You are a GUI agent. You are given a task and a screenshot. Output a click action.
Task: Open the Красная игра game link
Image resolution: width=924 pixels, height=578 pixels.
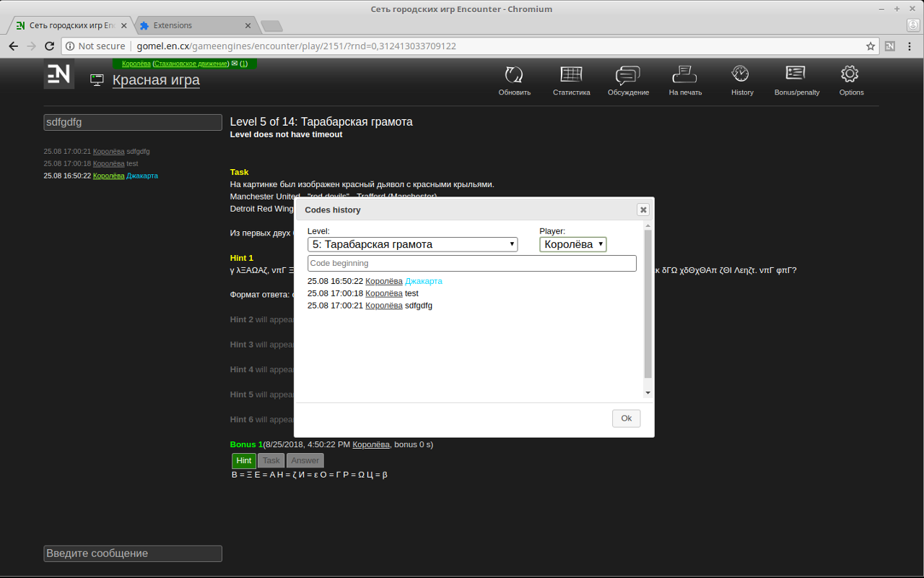coord(156,79)
